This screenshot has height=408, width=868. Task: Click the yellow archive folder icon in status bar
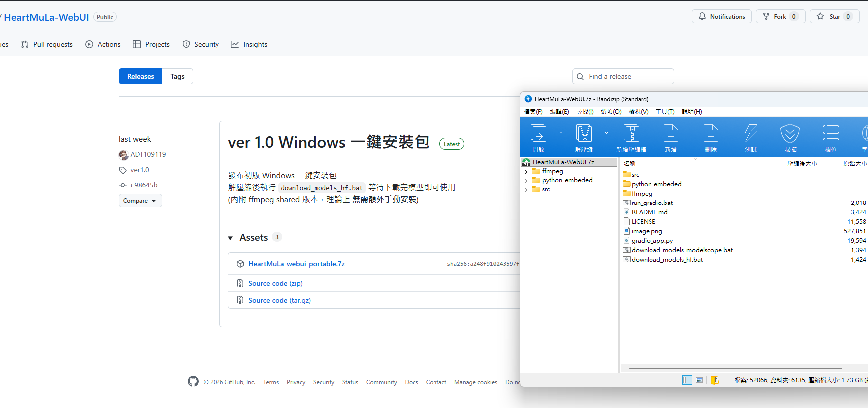coord(714,380)
